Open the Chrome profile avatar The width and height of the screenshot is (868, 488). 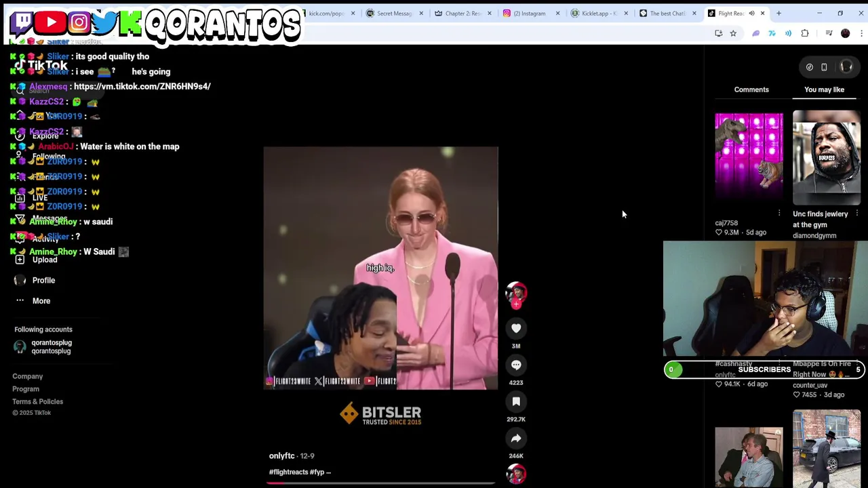coord(845,33)
